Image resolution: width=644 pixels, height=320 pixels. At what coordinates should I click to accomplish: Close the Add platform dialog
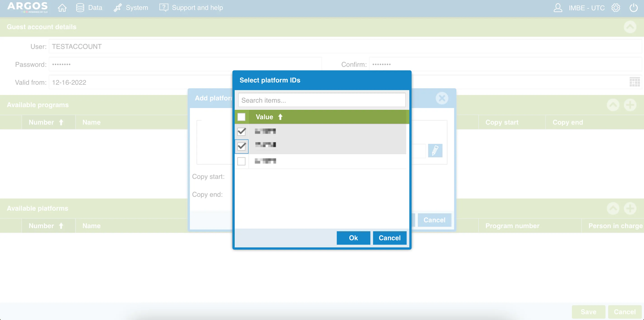pos(442,98)
